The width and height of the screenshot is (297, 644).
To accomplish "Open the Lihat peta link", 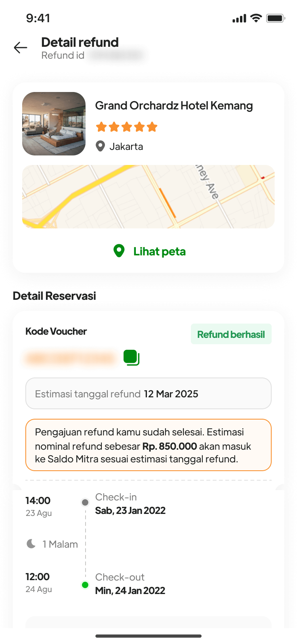I will pyautogui.click(x=159, y=251).
